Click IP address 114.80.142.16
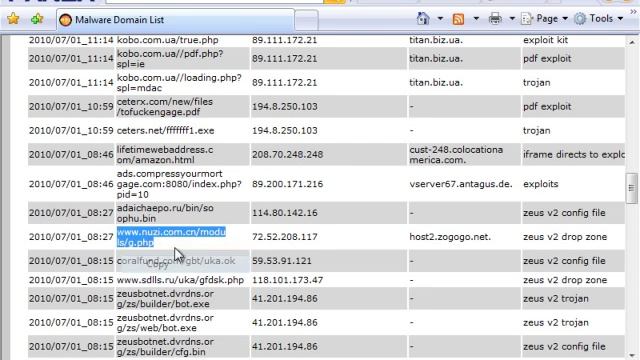The width and height of the screenshot is (640, 360). tap(284, 213)
